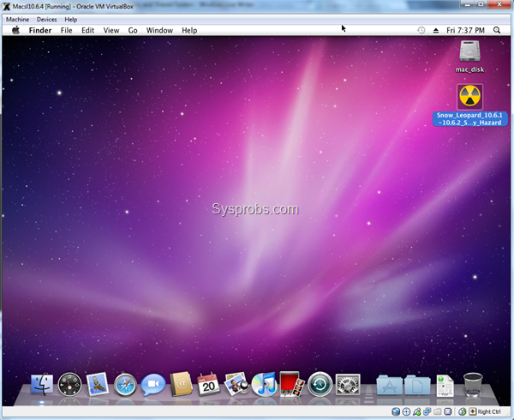Click the Snow_Leopard_10.6.1 file name label
The height and width of the screenshot is (420, 514).
click(x=469, y=118)
